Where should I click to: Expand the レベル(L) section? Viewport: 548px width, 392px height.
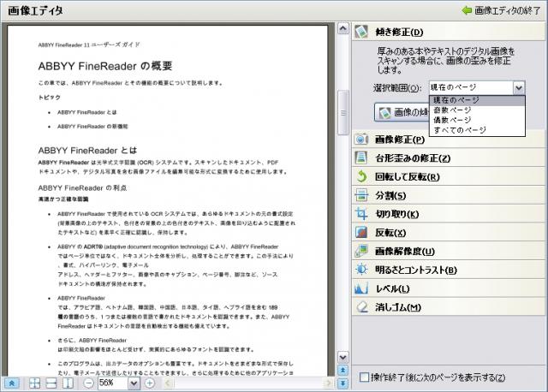click(449, 288)
